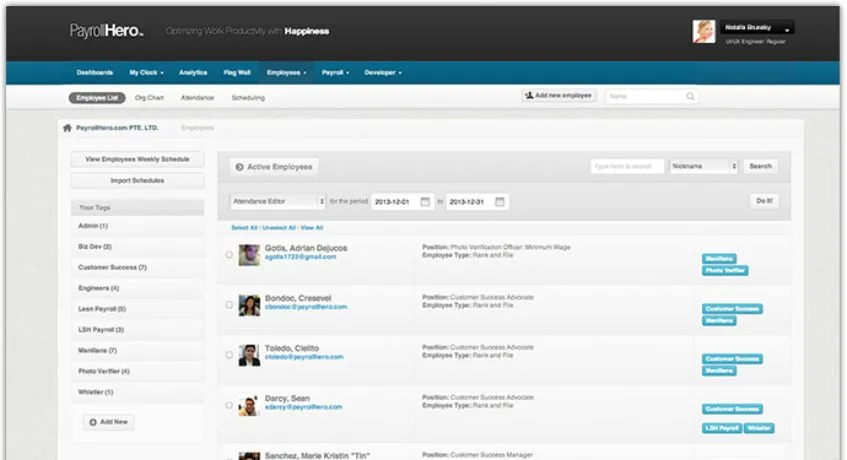The width and height of the screenshot is (847, 460).
Task: Click the Name search field in toolbar
Action: tap(651, 97)
